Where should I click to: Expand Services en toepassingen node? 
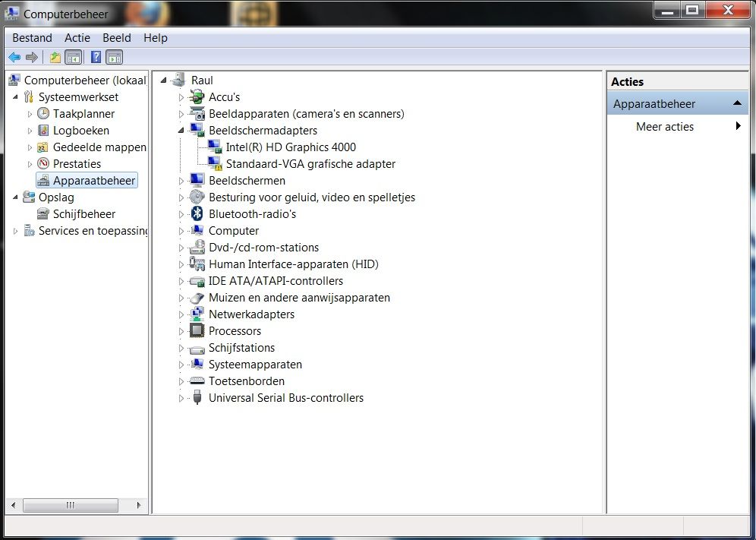pyautogui.click(x=15, y=231)
